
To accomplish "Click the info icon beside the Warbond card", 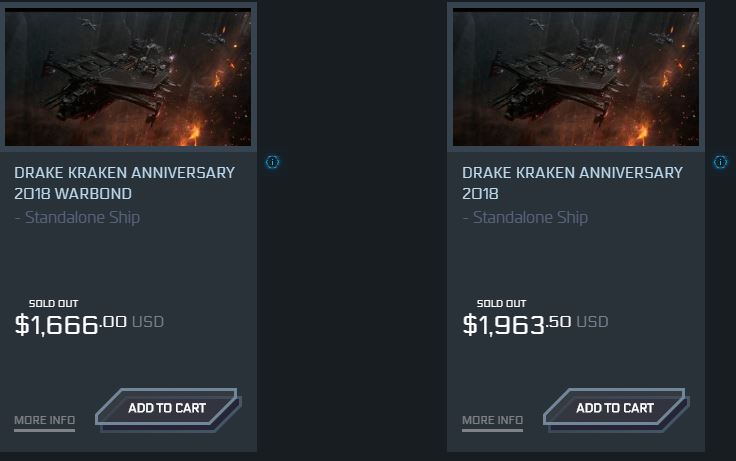I will tap(272, 162).
